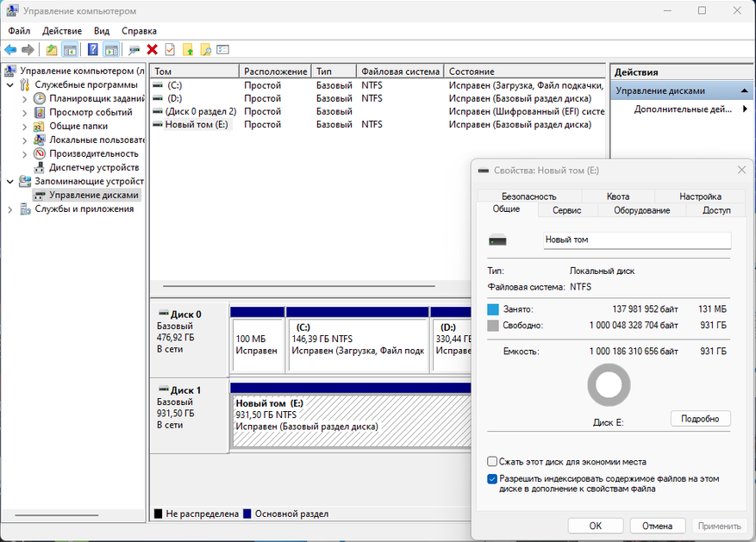Viewport: 756px width, 542px height.
Task: Click the Device Manager icon in tree
Action: click(x=40, y=167)
